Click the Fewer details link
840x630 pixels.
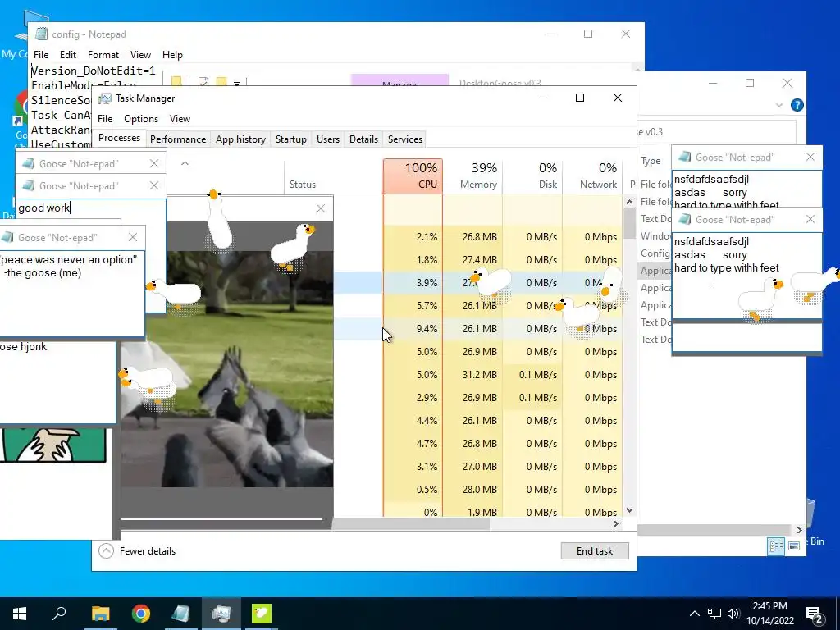(148, 551)
